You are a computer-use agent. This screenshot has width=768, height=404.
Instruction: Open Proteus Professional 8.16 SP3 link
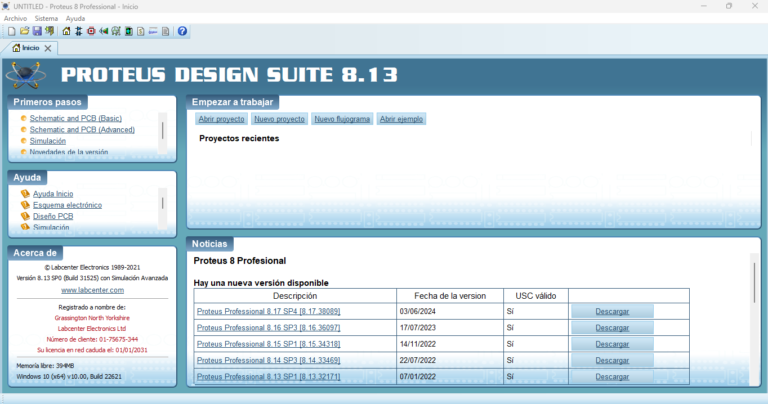click(x=268, y=328)
